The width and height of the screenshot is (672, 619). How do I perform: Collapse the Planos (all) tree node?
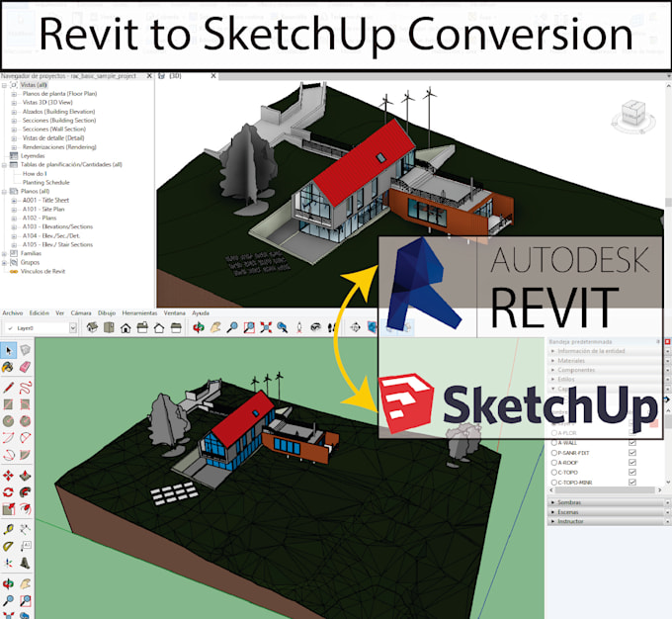click(x=4, y=191)
